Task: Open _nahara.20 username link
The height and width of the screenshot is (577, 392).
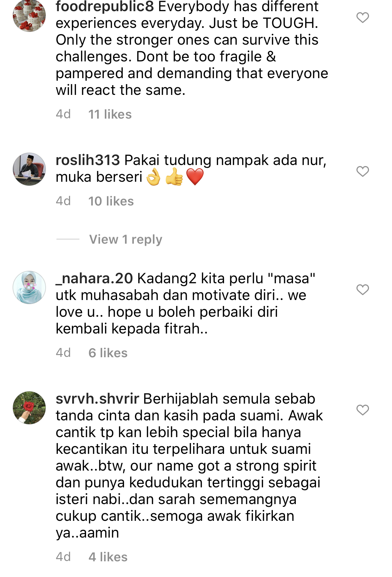Action: click(x=94, y=278)
